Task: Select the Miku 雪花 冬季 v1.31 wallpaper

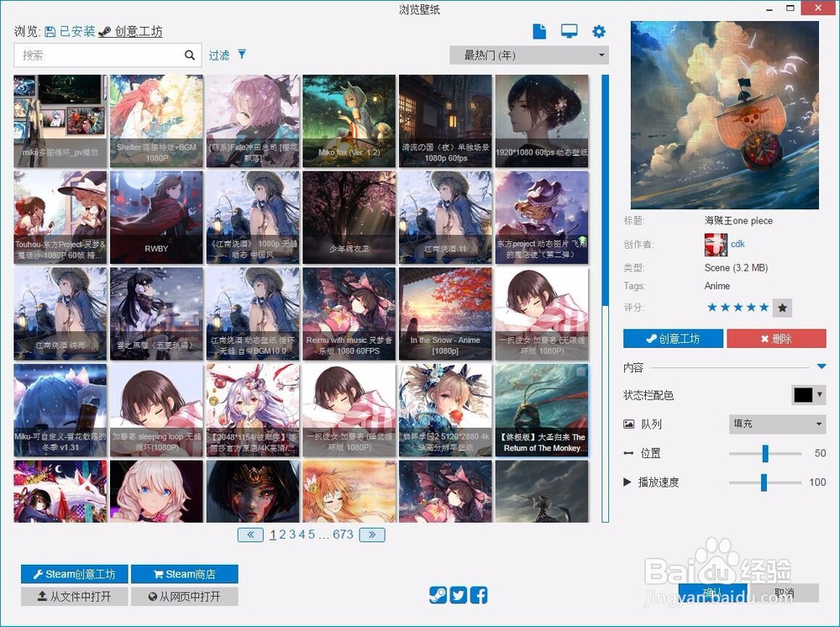Action: tap(60, 410)
